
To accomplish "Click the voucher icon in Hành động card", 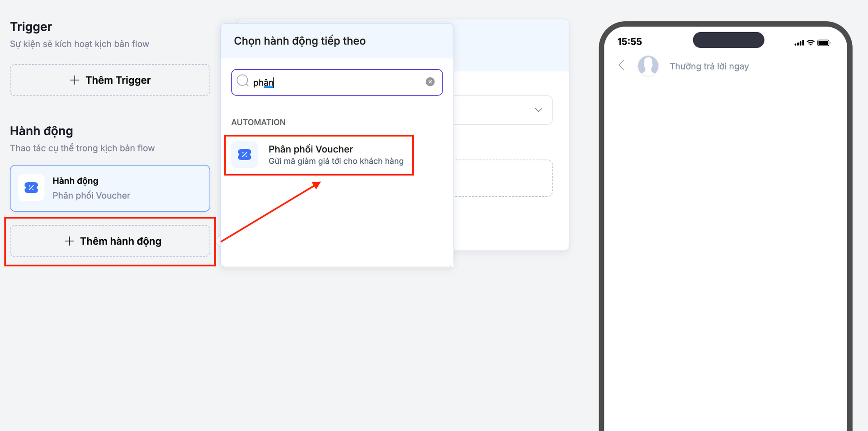I will click(x=31, y=188).
